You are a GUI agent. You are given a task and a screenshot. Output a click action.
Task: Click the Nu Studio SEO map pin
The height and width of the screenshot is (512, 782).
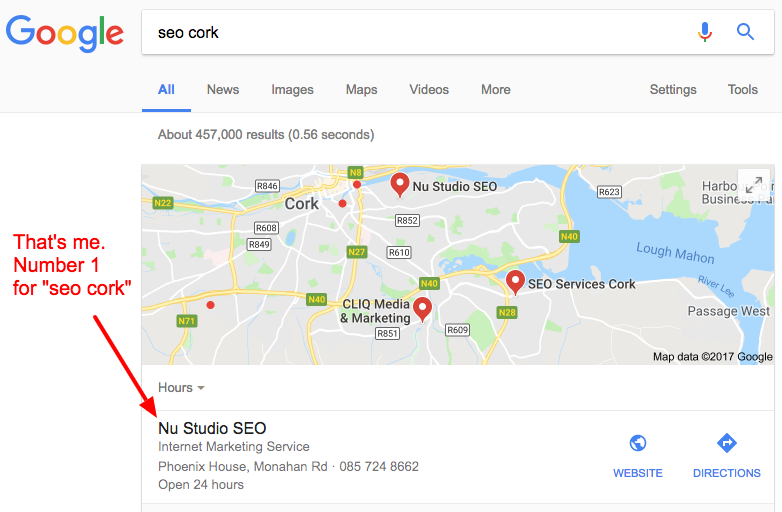tap(400, 184)
